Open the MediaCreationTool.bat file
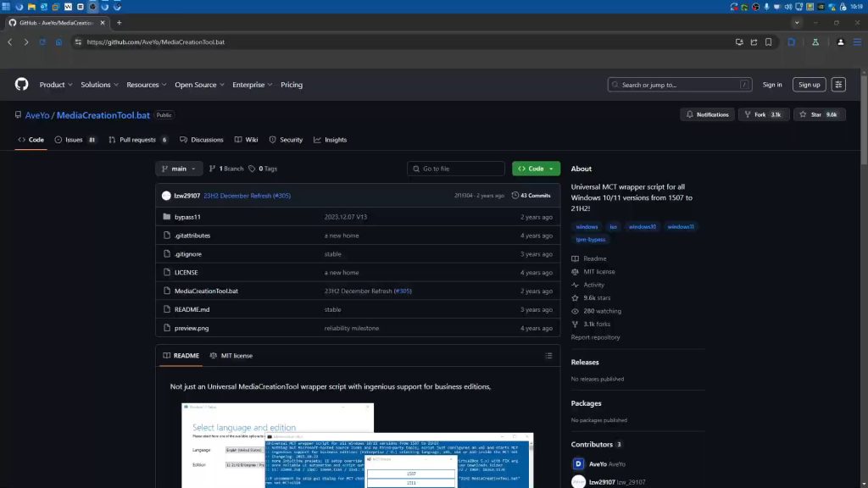 206,291
